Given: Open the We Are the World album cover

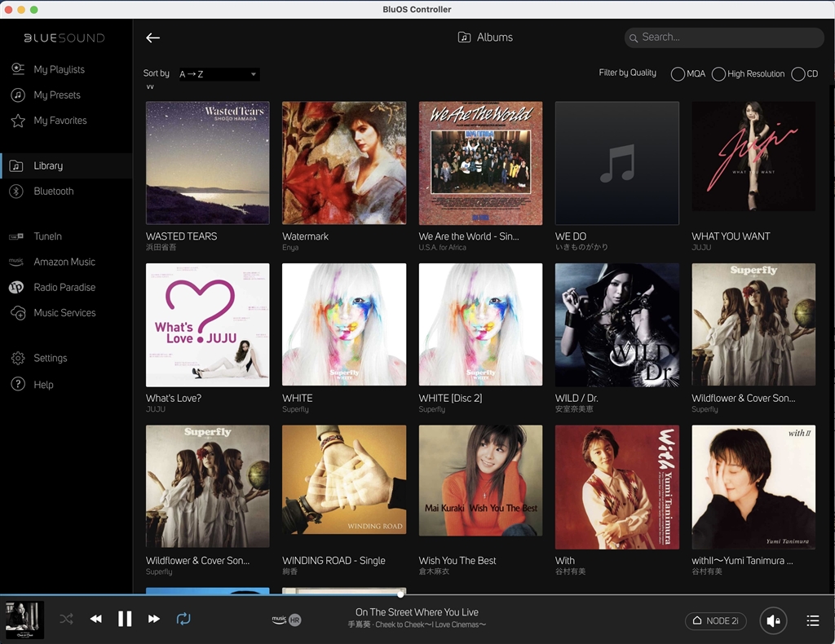Looking at the screenshot, I should coord(480,163).
